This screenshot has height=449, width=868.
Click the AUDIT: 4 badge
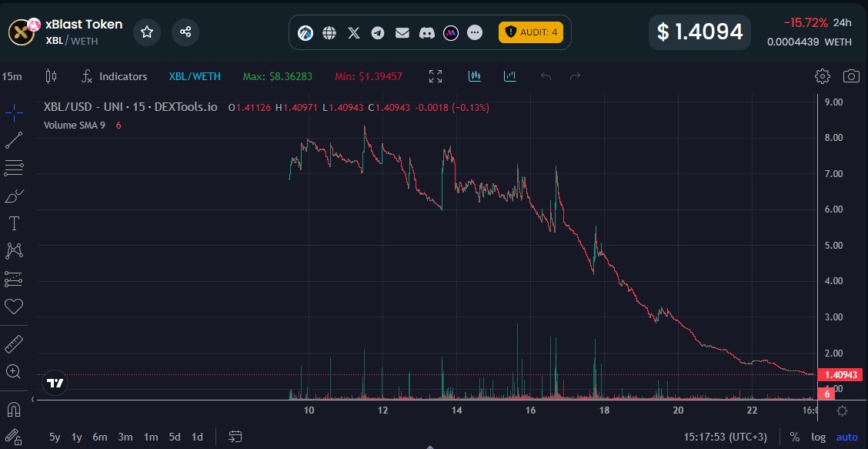(531, 32)
